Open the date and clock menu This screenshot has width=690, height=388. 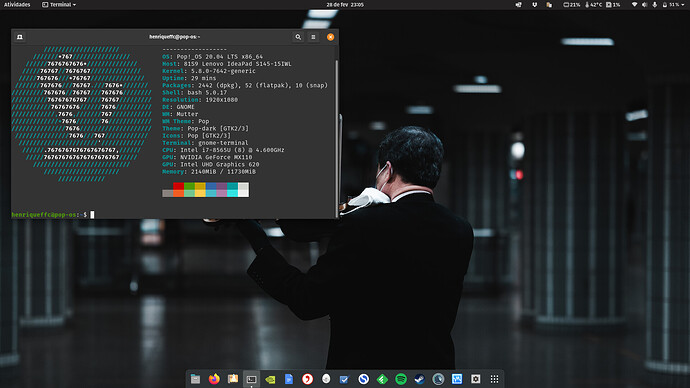click(x=345, y=4)
